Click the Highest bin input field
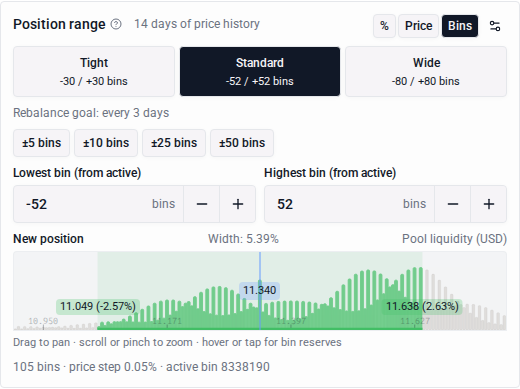The image size is (520, 389). pos(349,204)
